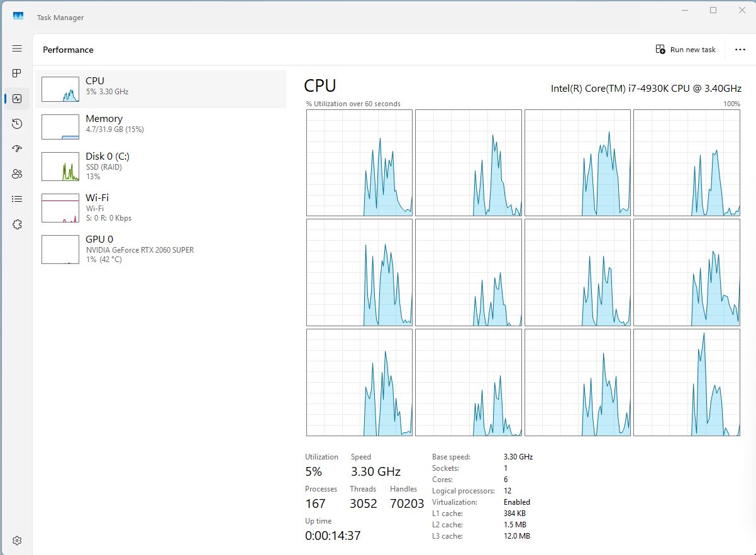This screenshot has height=555, width=756.
Task: Click the Sockets value 1
Action: [x=506, y=468]
